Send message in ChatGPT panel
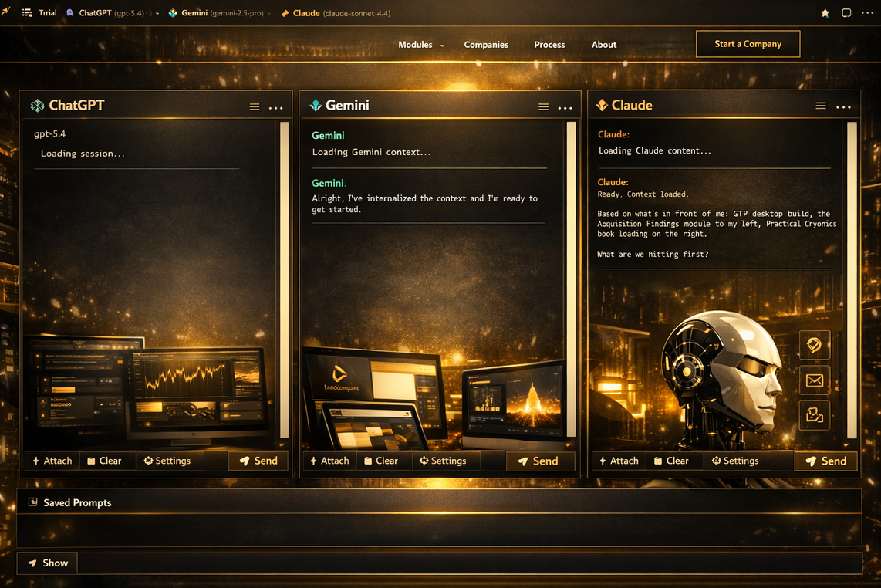 [x=258, y=461]
